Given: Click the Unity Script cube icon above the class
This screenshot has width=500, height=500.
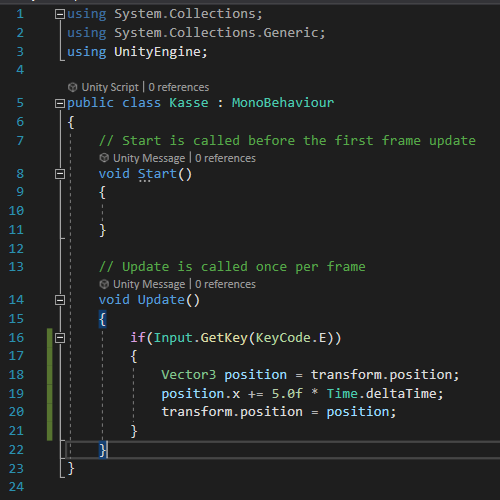Looking at the screenshot, I should (72, 87).
